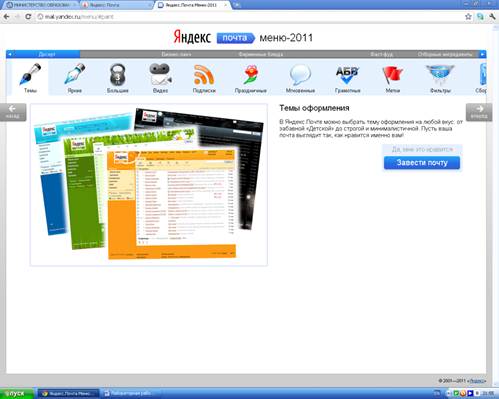
Task: Open a new browser tab
Action: 237,5
